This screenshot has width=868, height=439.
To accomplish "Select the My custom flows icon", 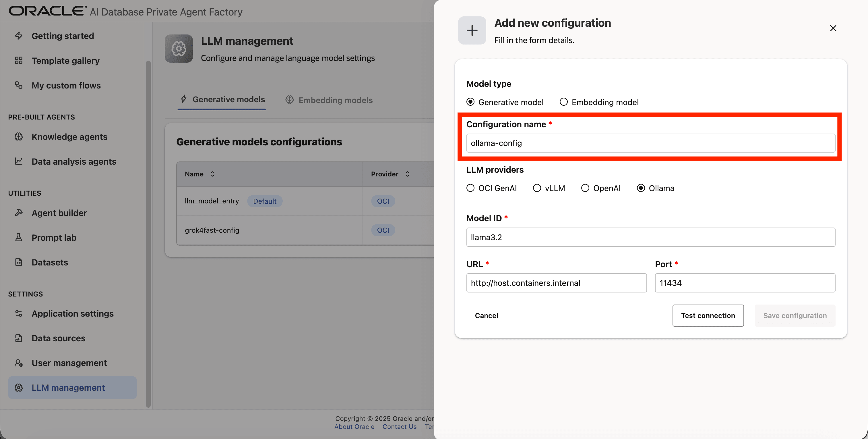I will click(19, 85).
